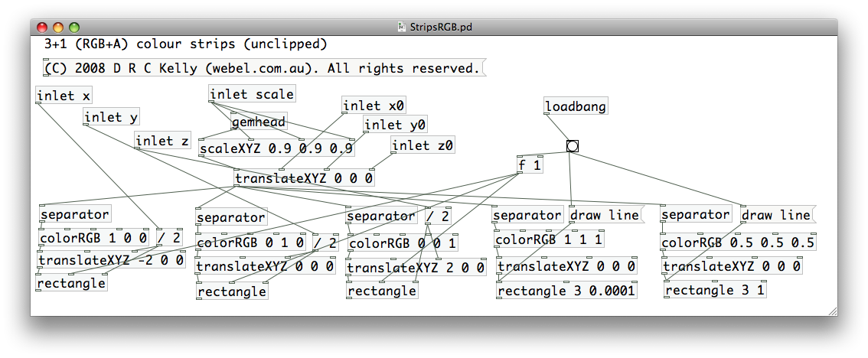Click the StripsRGB.pd document icon in title bar
This screenshot has width=868, height=358.
point(402,27)
